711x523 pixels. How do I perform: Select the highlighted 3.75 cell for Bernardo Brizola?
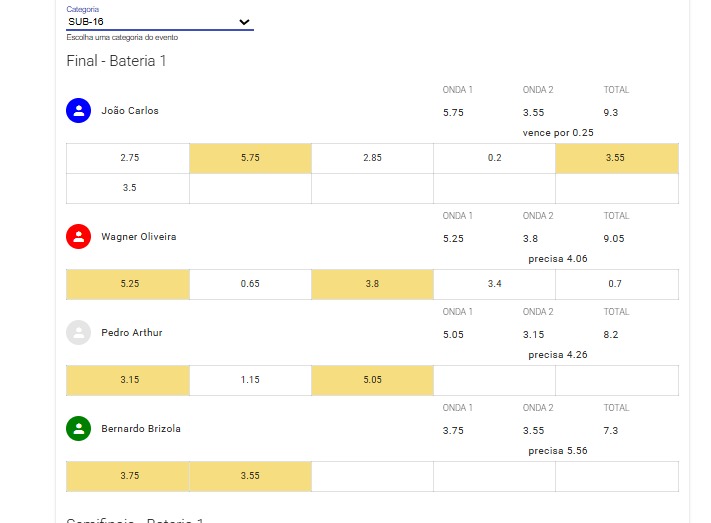(128, 476)
